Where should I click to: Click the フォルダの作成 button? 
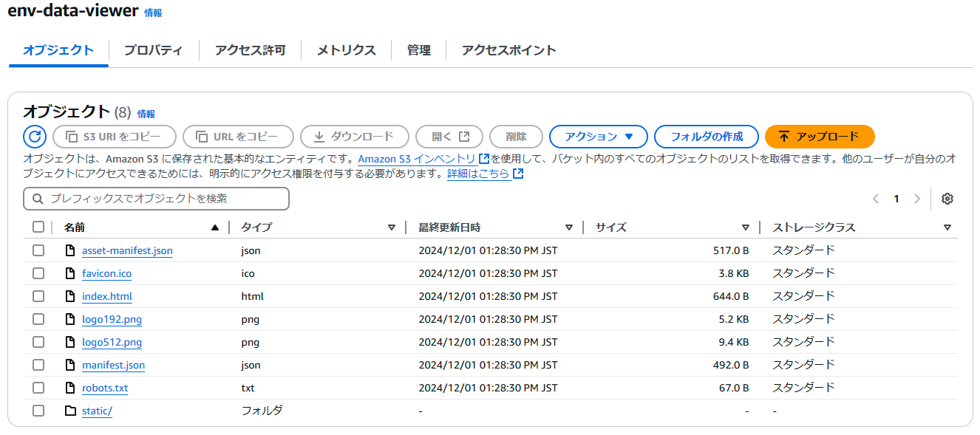pyautogui.click(x=707, y=137)
